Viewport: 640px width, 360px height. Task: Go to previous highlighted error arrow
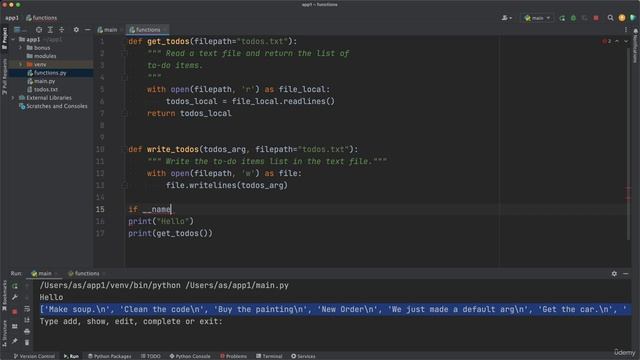point(617,41)
